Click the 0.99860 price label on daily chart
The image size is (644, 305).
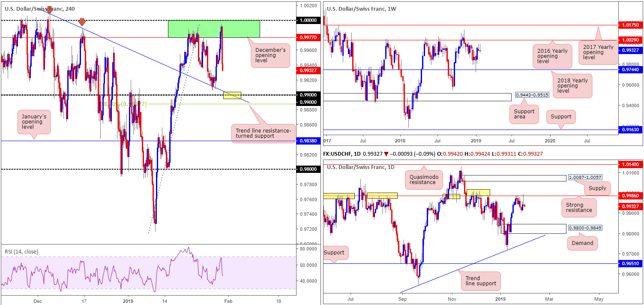point(630,195)
